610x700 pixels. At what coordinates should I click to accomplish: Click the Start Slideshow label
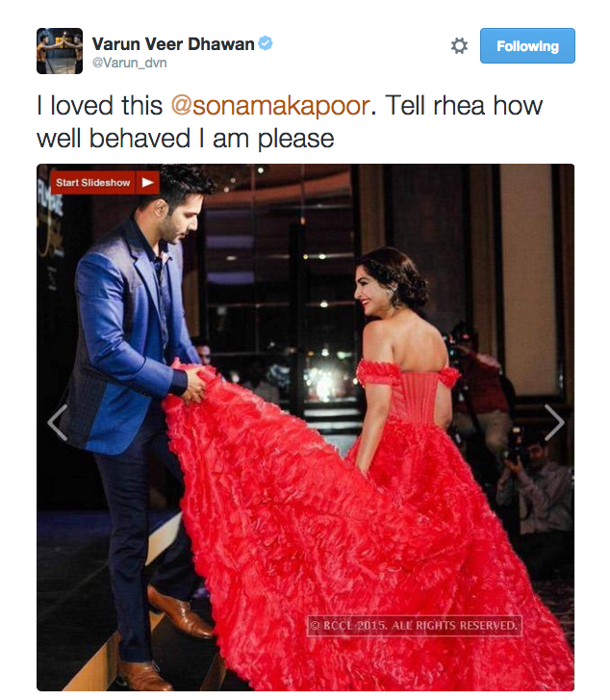pos(92,182)
